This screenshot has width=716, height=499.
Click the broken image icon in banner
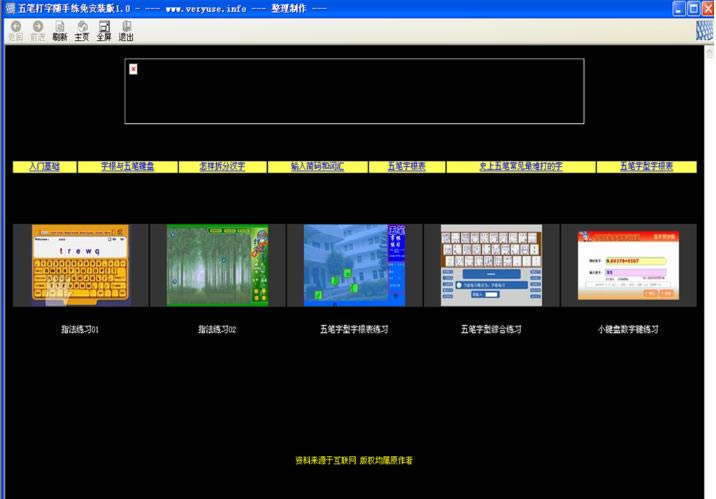[x=133, y=68]
